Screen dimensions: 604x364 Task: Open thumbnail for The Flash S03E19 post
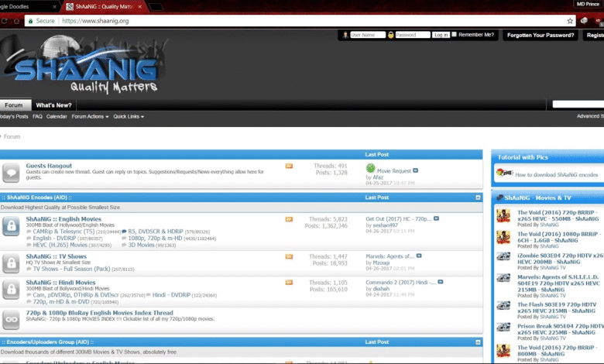click(503, 306)
